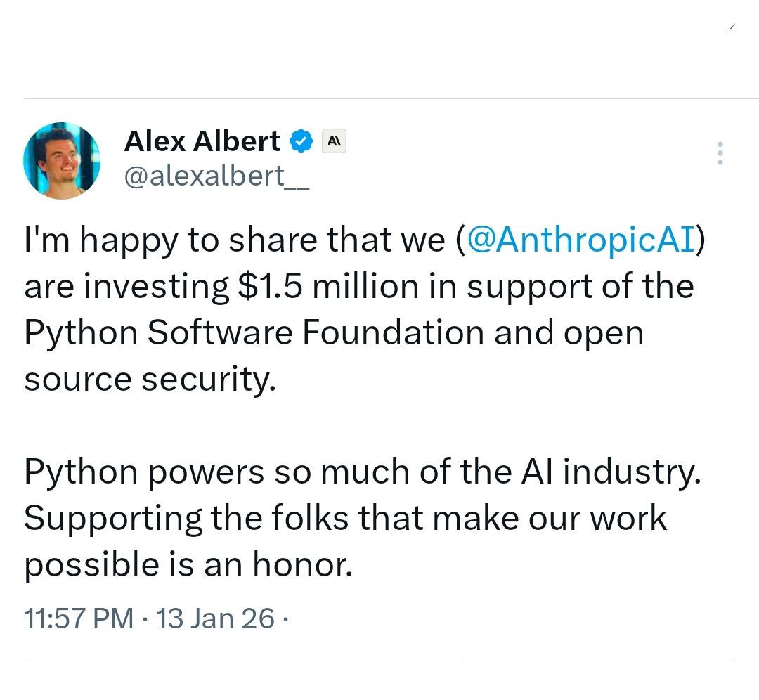Open the three-dot more options menu
The height and width of the screenshot is (700, 759).
[720, 153]
